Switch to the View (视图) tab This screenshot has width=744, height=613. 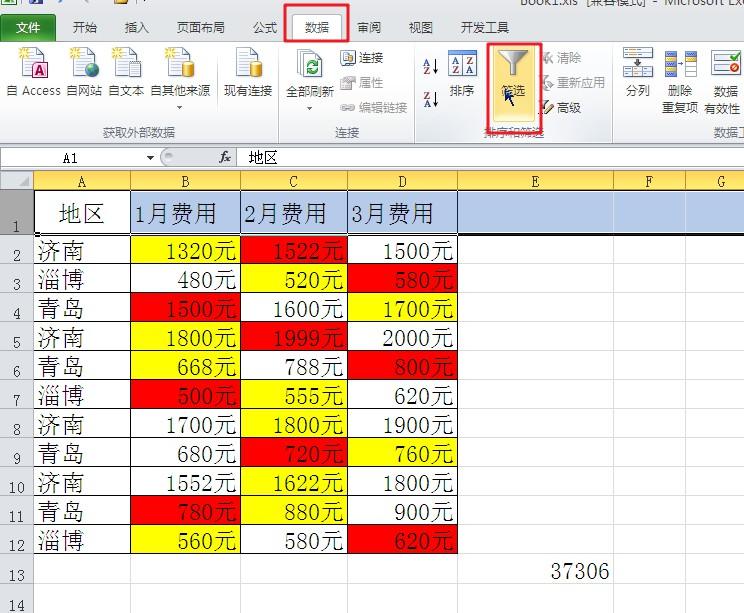(x=421, y=28)
